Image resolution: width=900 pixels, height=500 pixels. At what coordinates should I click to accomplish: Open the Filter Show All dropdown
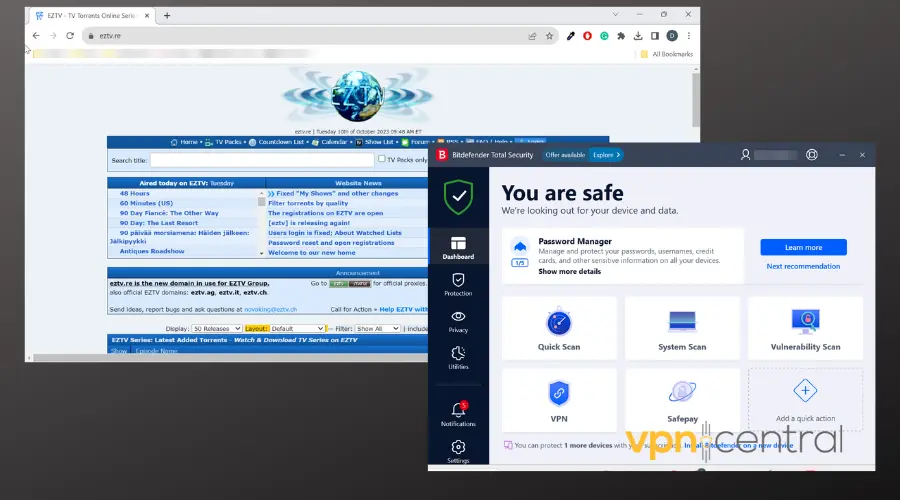click(x=377, y=328)
